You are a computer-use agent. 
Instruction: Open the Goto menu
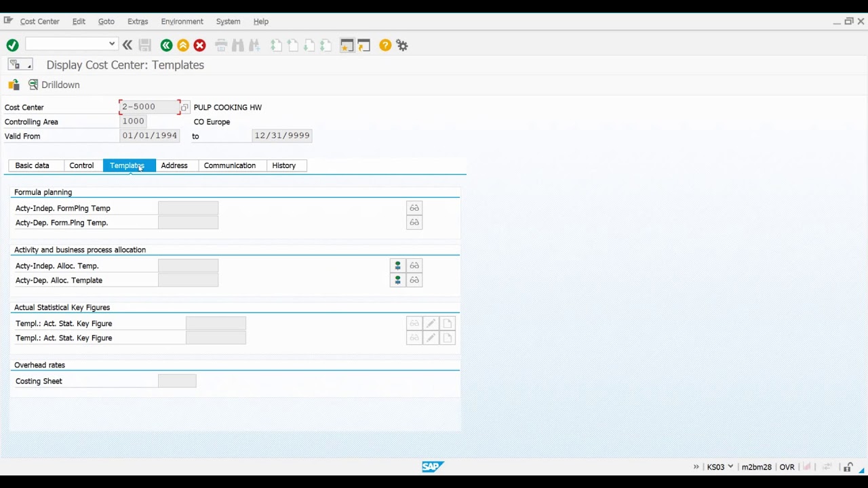106,22
